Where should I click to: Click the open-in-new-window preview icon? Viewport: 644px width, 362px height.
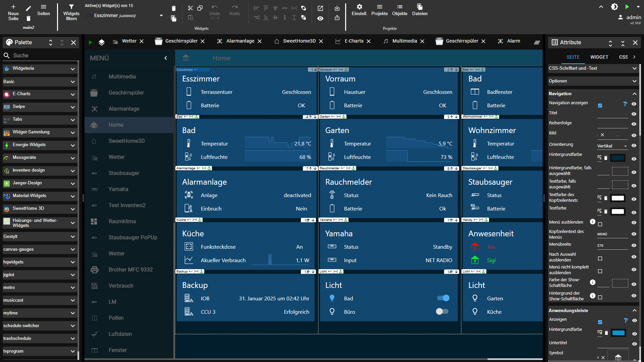click(x=320, y=8)
